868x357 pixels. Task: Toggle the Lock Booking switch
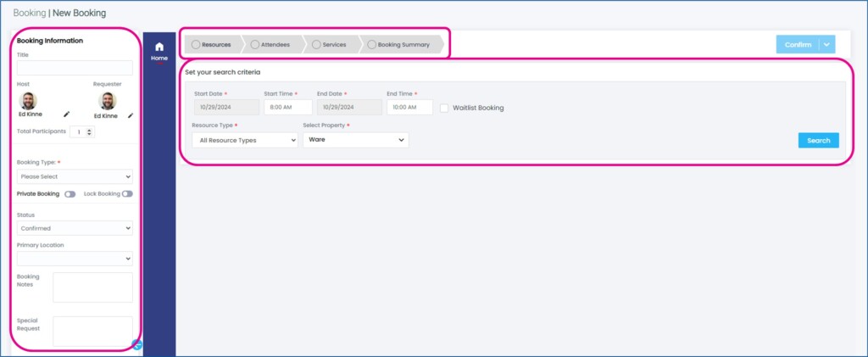[x=127, y=194]
